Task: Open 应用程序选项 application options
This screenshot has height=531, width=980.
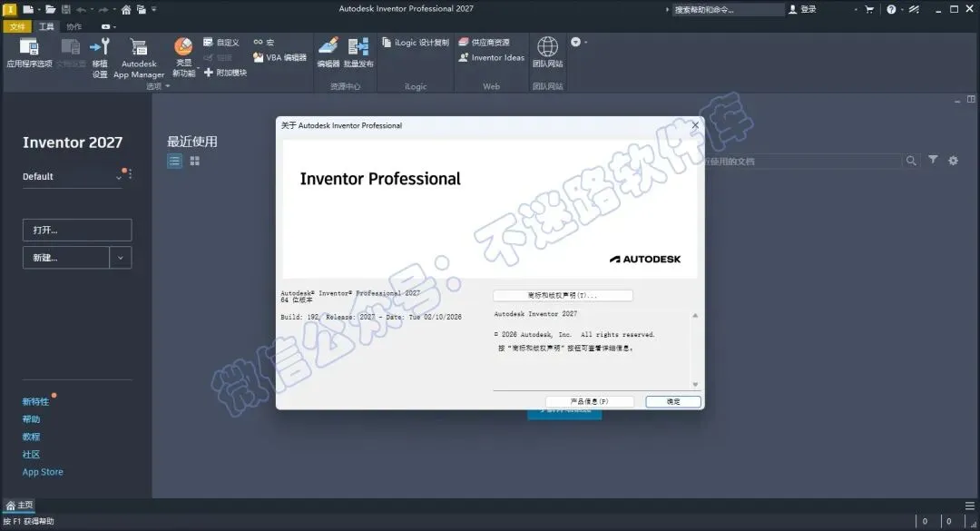Action: tap(29, 53)
